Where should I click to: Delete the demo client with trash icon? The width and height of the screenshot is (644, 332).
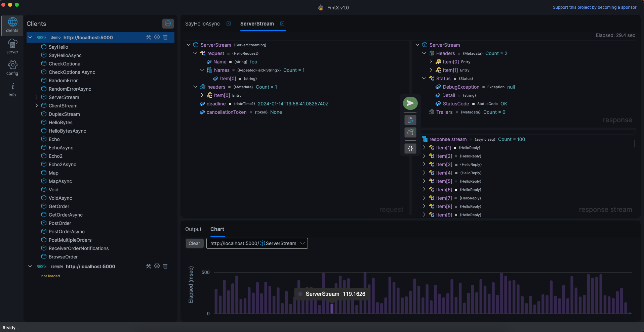165,37
